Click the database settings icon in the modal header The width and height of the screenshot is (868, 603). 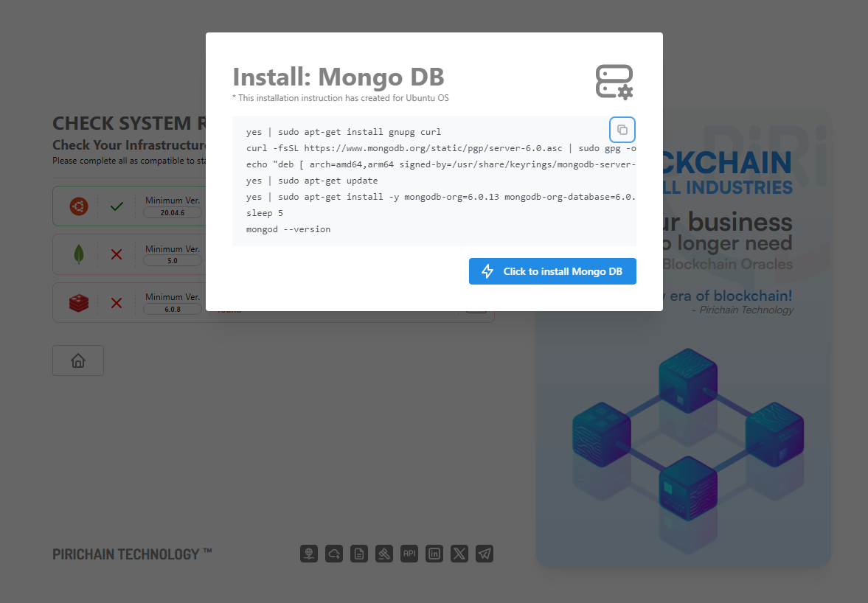click(x=614, y=82)
